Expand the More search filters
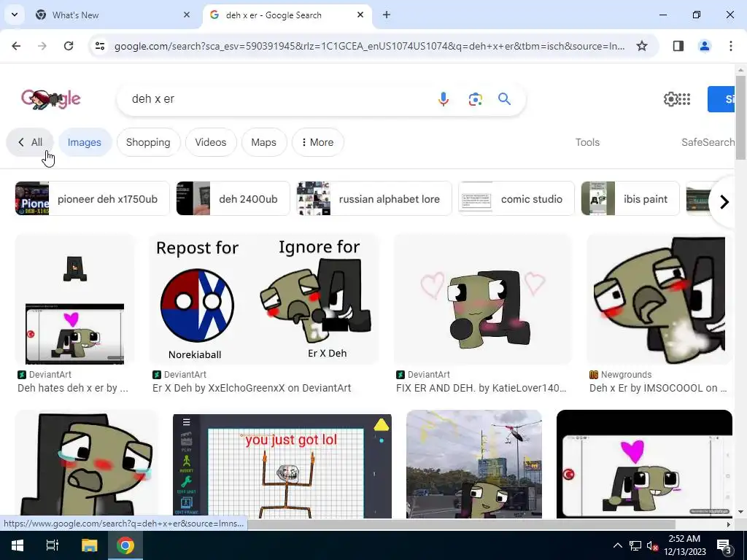Screen dimensions: 747x560 tap(318, 142)
